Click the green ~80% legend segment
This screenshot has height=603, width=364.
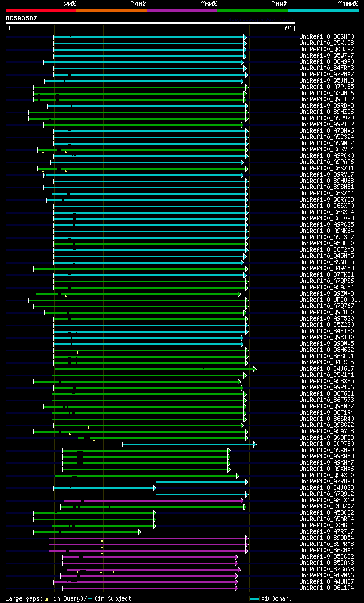[x=253, y=10]
